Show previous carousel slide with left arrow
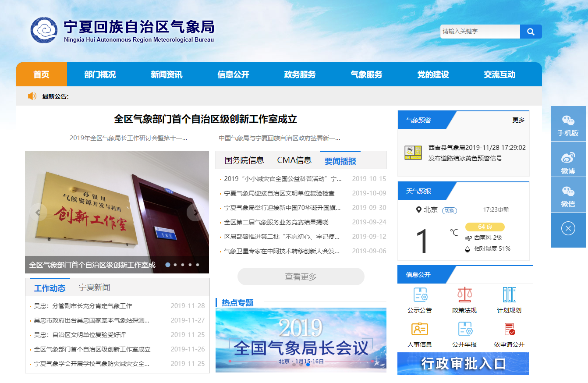 tap(39, 213)
